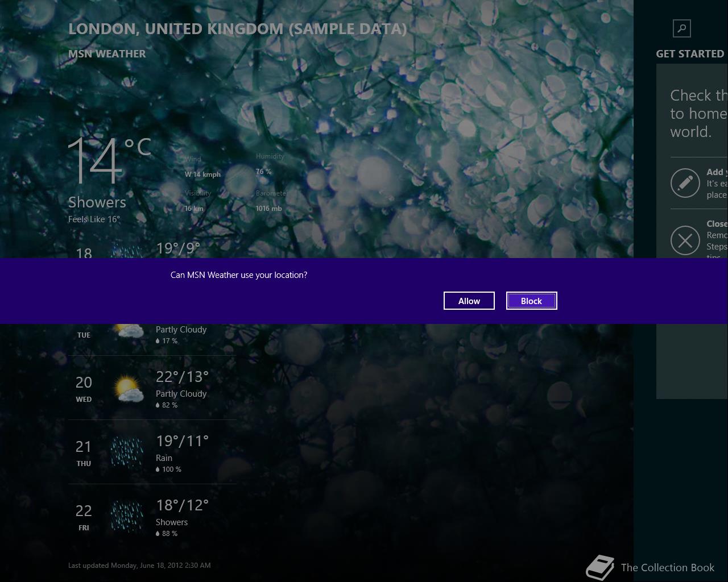Viewport: 728px width, 582px height.
Task: Click the 16 km visibility value
Action: 194,209
